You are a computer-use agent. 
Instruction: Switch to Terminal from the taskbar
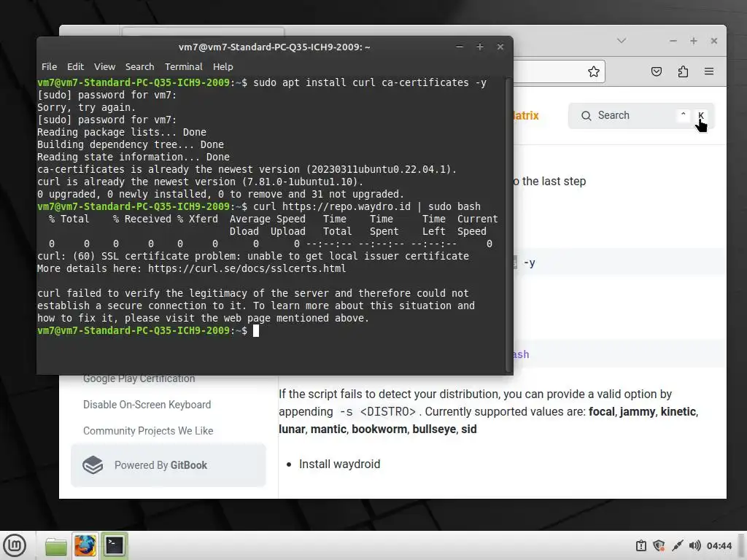pyautogui.click(x=115, y=545)
